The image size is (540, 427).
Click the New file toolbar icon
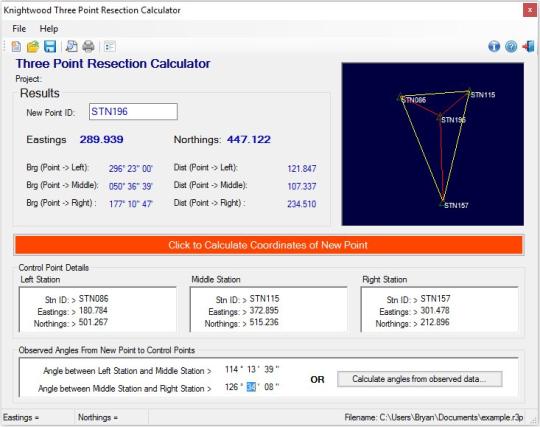coord(16,46)
